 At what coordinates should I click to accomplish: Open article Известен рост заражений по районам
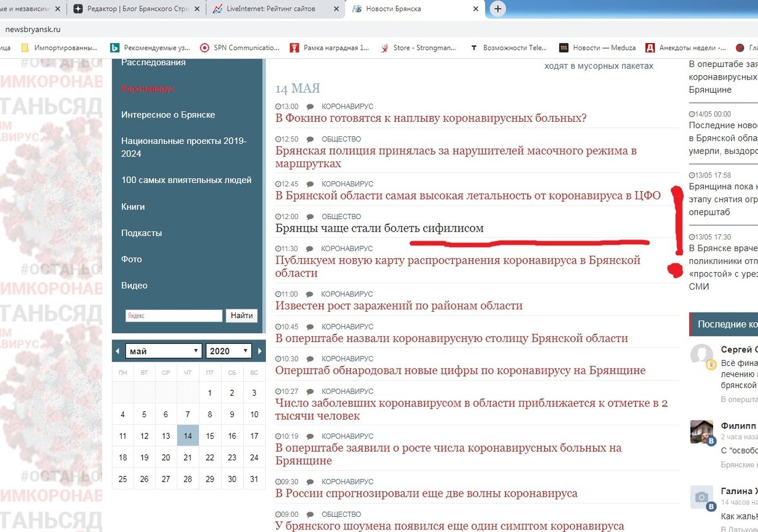[x=399, y=305]
